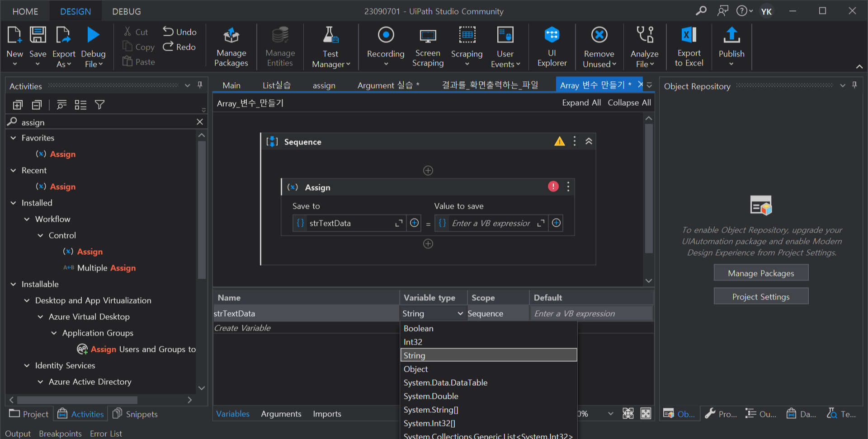Run Analyze File
Viewport: 868px width, 439px height.
(645, 47)
